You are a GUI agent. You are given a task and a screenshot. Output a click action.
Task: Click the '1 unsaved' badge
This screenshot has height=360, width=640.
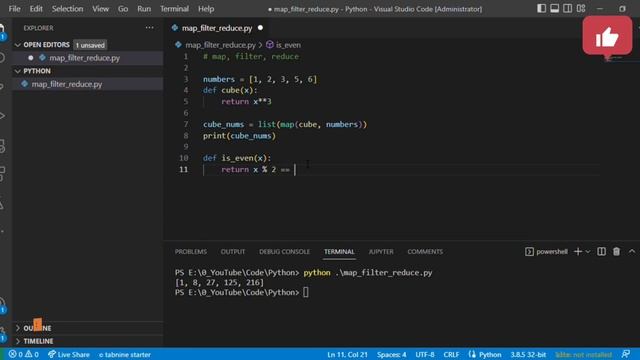click(x=90, y=45)
